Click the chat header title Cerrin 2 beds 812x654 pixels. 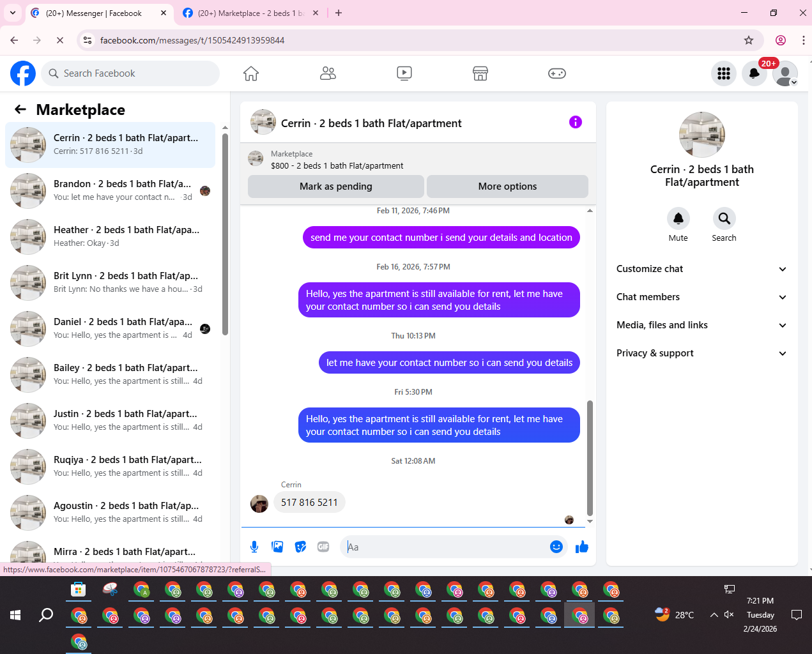371,123
